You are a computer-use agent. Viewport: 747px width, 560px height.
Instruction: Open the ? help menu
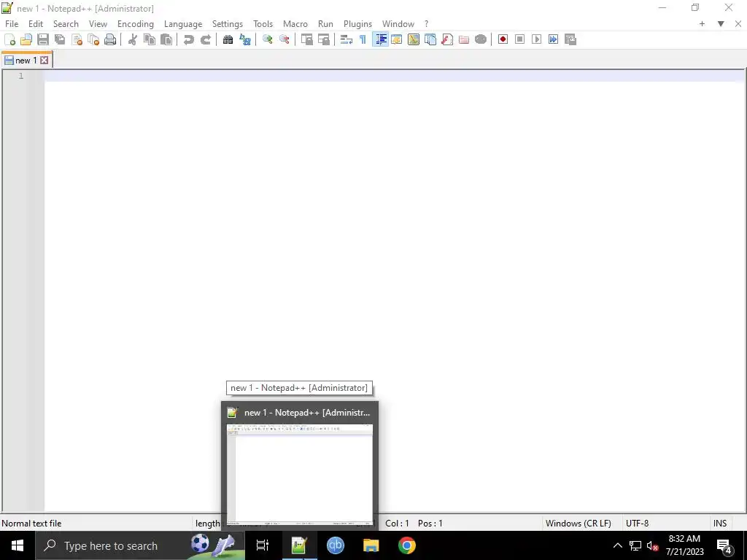[x=426, y=24]
